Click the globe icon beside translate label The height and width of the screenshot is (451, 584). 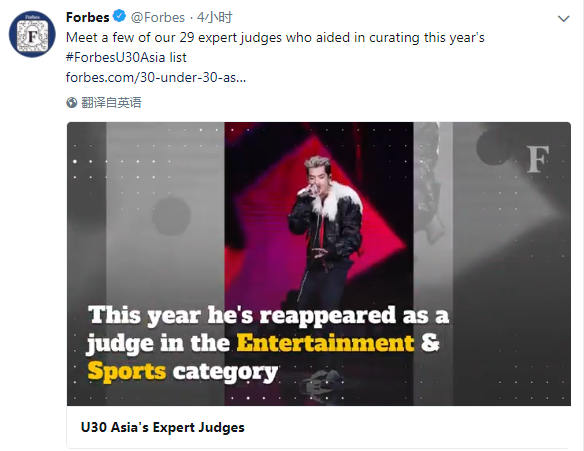72,102
